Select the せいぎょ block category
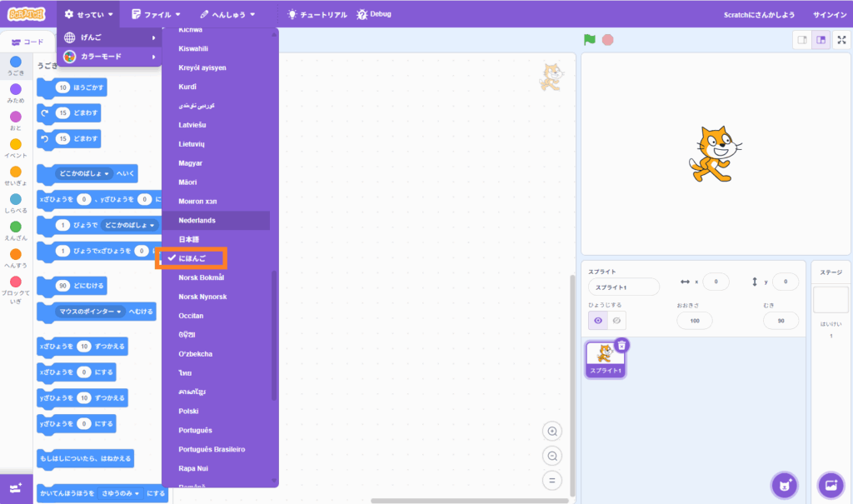This screenshot has height=504, width=853. [16, 177]
